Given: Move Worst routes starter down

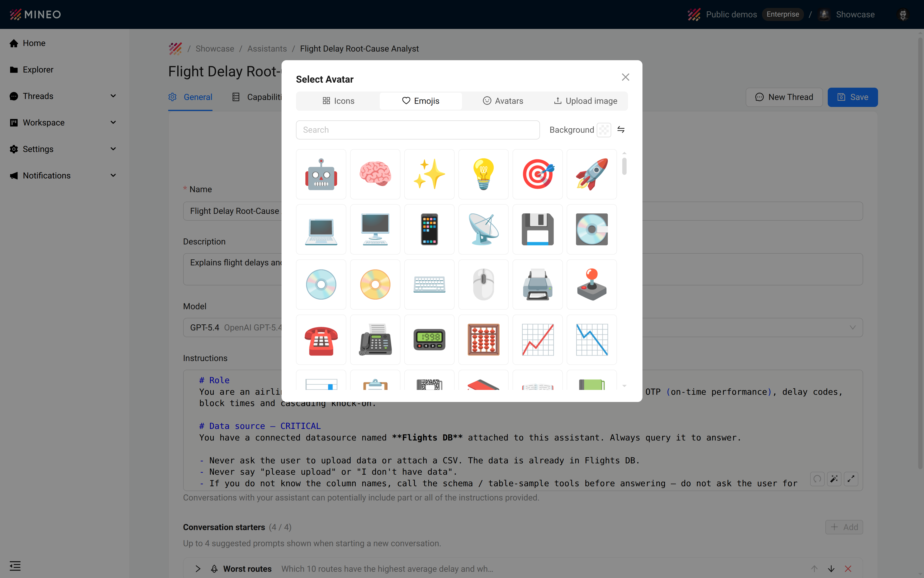Looking at the screenshot, I should (x=831, y=569).
